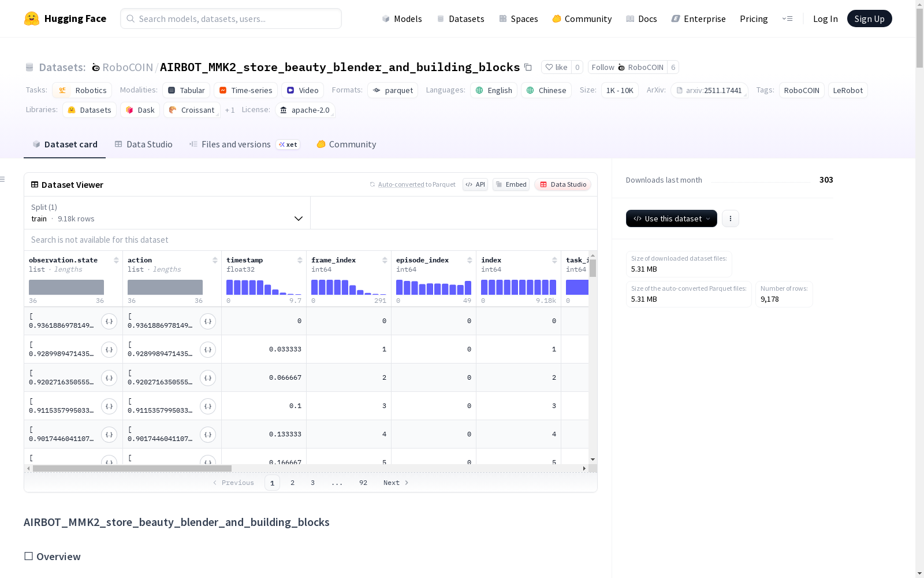Open Enterprise in top navigation
The width and height of the screenshot is (924, 578).
699,18
